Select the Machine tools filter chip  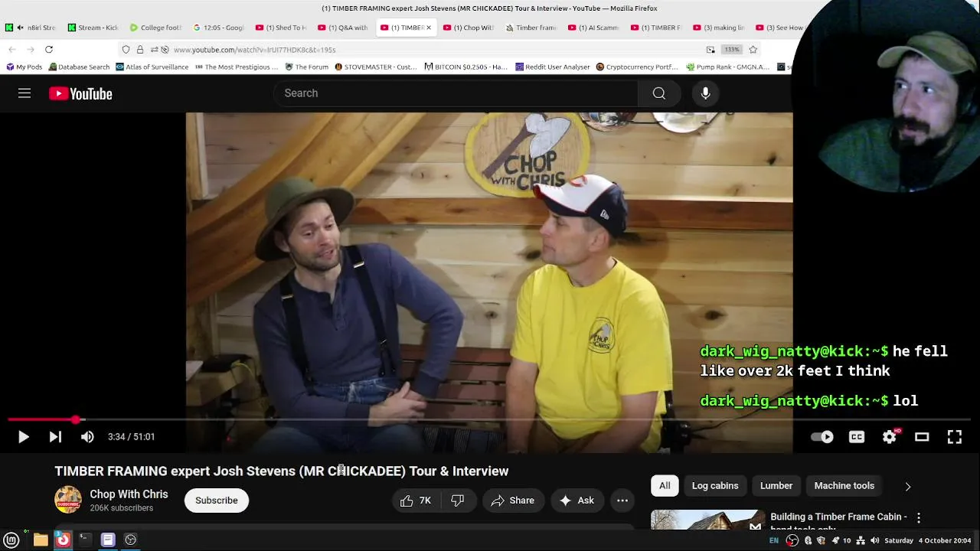coord(844,486)
